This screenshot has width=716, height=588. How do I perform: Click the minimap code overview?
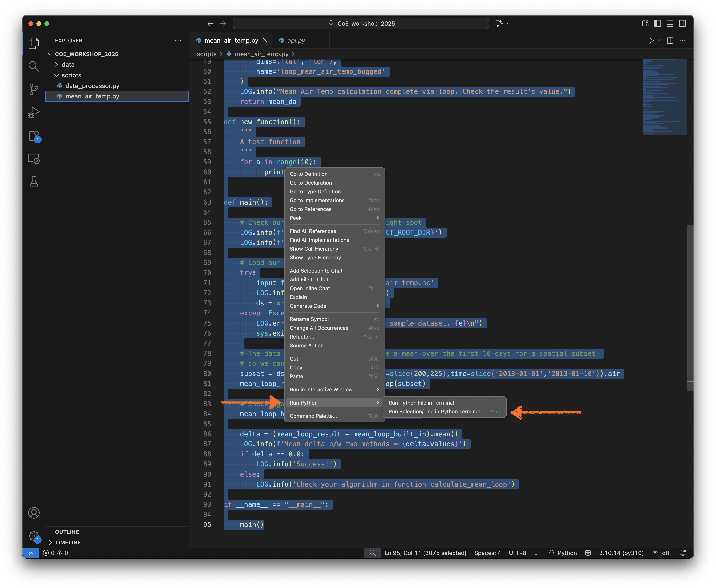(x=664, y=98)
